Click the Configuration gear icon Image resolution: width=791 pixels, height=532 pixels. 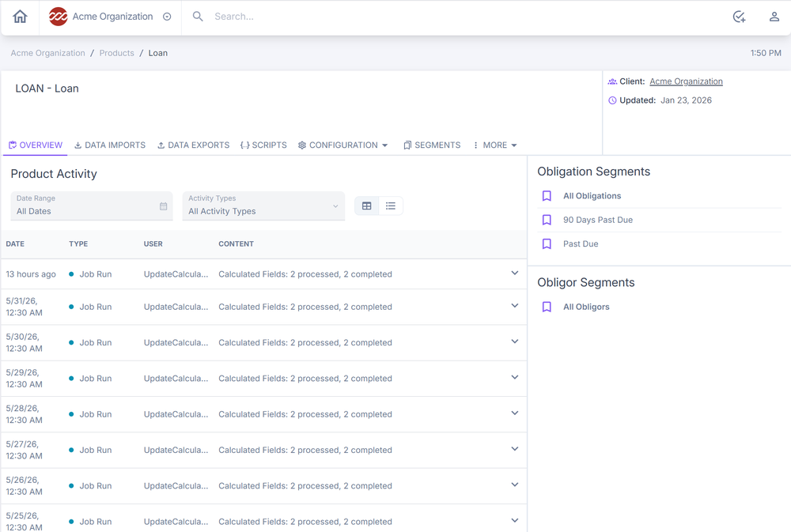301,145
